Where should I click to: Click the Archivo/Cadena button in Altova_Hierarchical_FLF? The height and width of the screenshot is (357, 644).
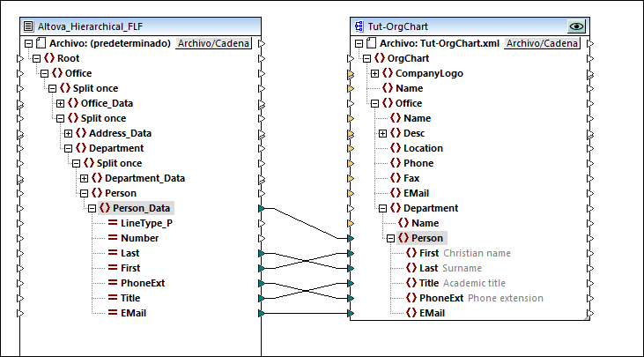(x=213, y=43)
